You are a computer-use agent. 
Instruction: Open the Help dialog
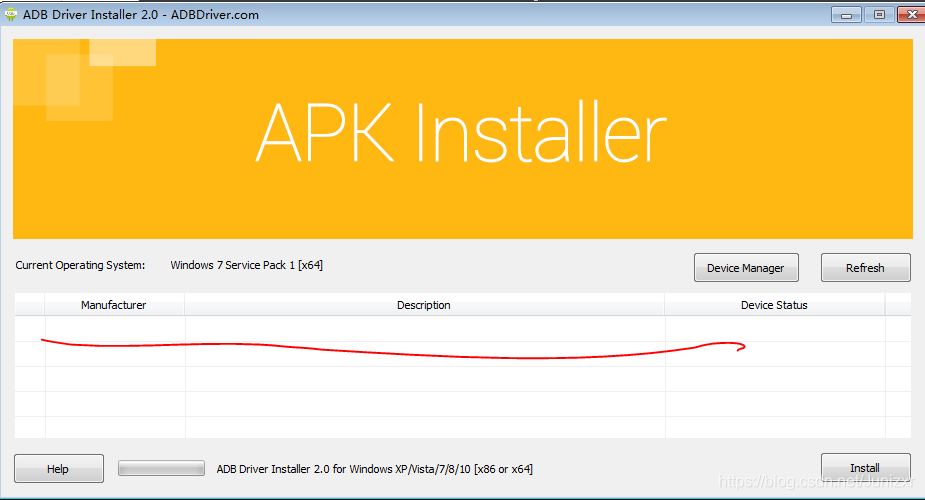pyautogui.click(x=58, y=468)
